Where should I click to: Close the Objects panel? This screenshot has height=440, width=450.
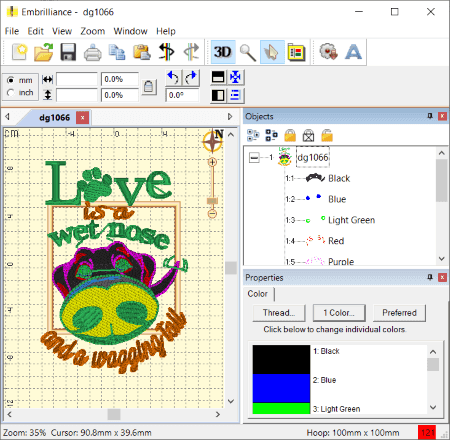[x=442, y=116]
